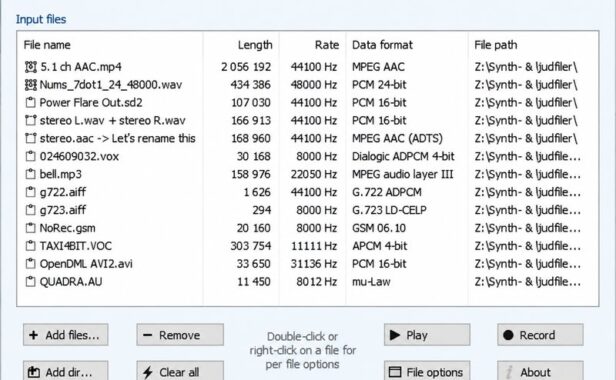Screen dimensions: 616x380
Task: Select the bell.mp3 file name
Action: point(60,174)
